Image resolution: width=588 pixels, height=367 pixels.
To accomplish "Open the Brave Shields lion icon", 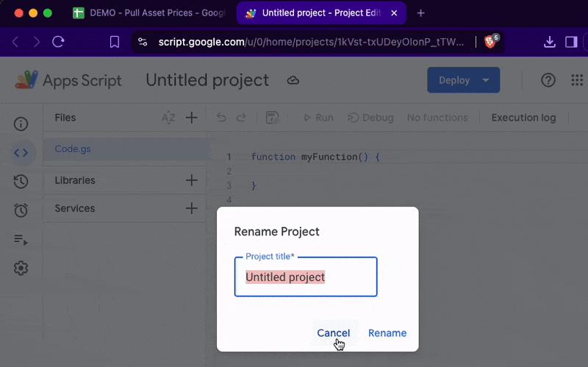I will (x=490, y=42).
